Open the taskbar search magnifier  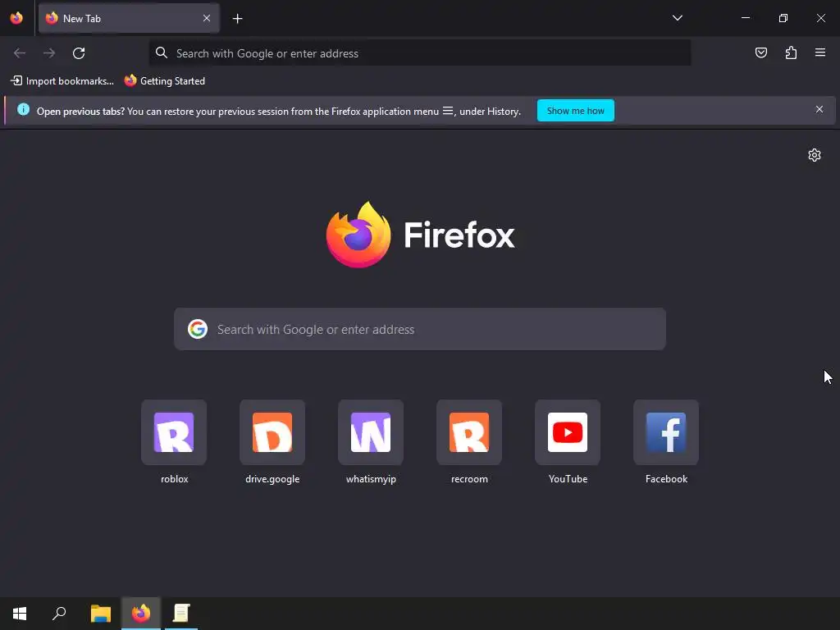click(59, 614)
